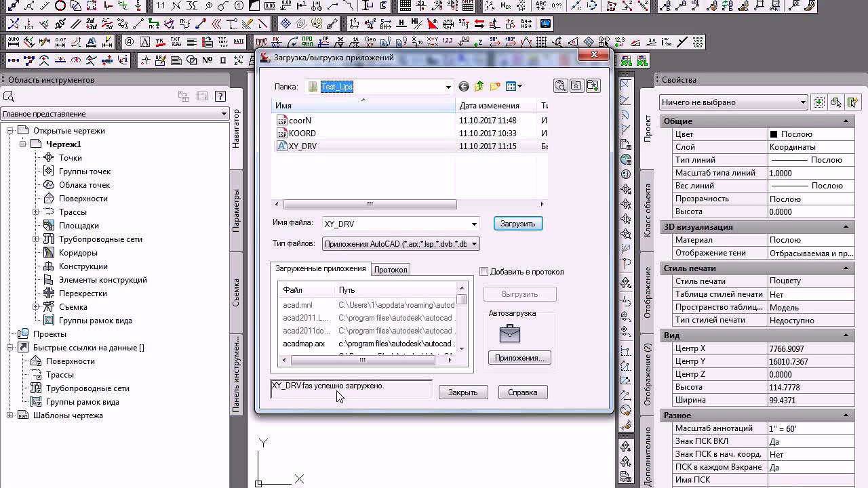Sort files by 'Дата изменения' column header
868x488 pixels.
click(497, 106)
